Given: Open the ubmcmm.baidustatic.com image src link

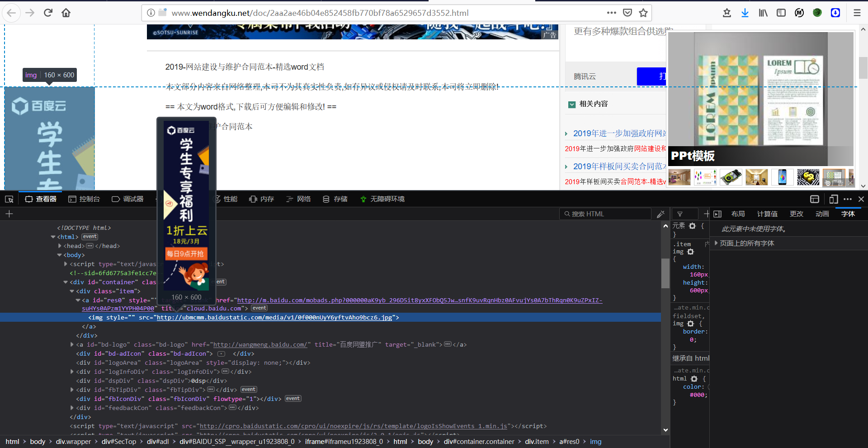Looking at the screenshot, I should [x=274, y=317].
